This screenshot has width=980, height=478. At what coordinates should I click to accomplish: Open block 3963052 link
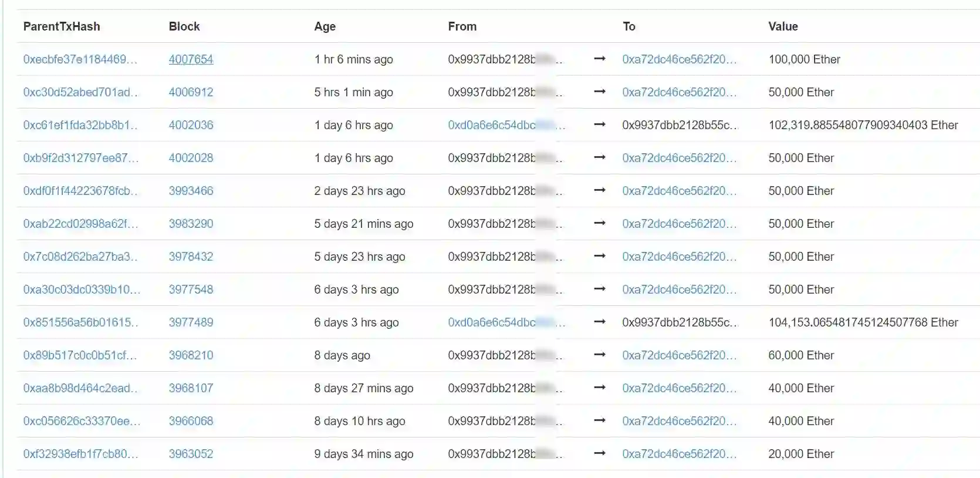tap(191, 454)
